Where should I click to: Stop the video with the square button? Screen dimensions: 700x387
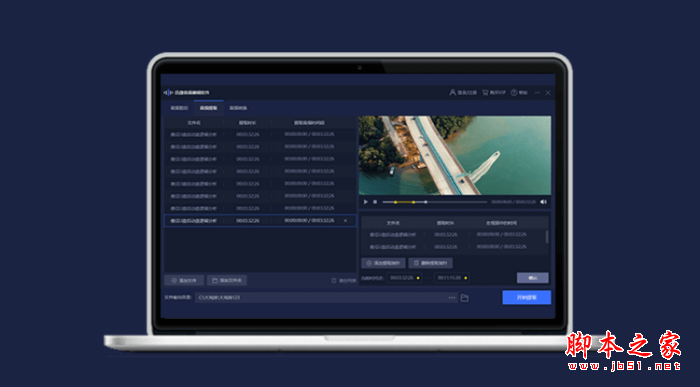tap(375, 202)
